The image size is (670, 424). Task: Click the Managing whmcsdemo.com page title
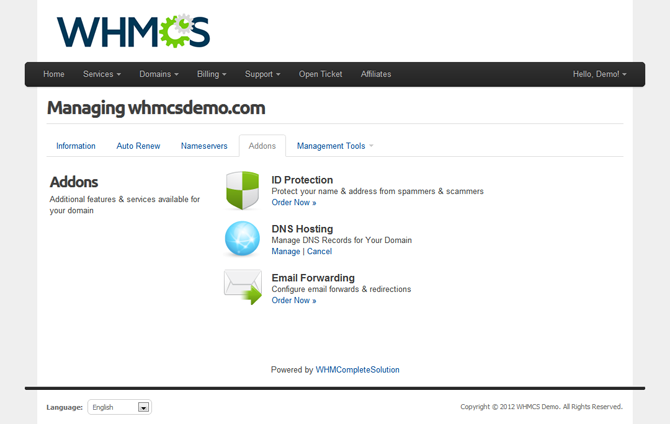[156, 108]
